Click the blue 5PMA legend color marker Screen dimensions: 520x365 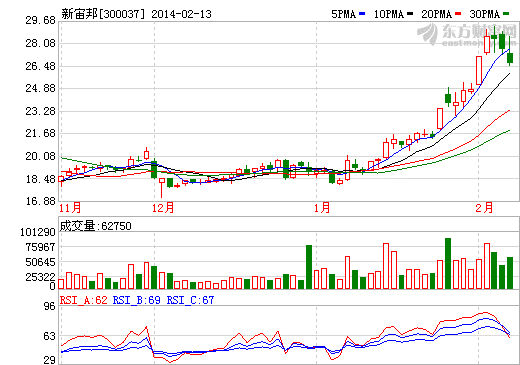click(362, 14)
